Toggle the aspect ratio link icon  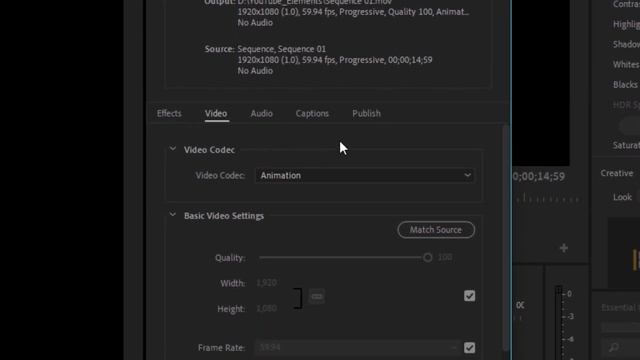[317, 297]
